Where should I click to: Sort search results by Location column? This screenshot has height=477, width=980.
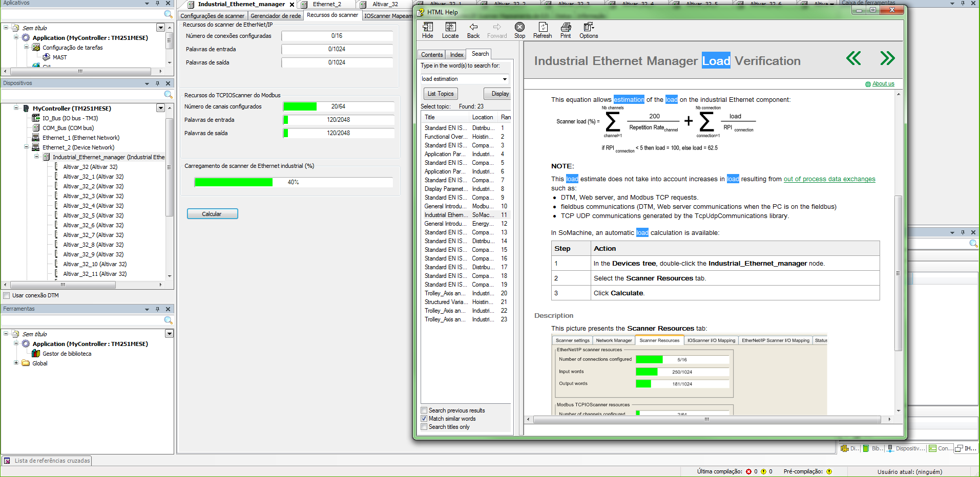484,117
